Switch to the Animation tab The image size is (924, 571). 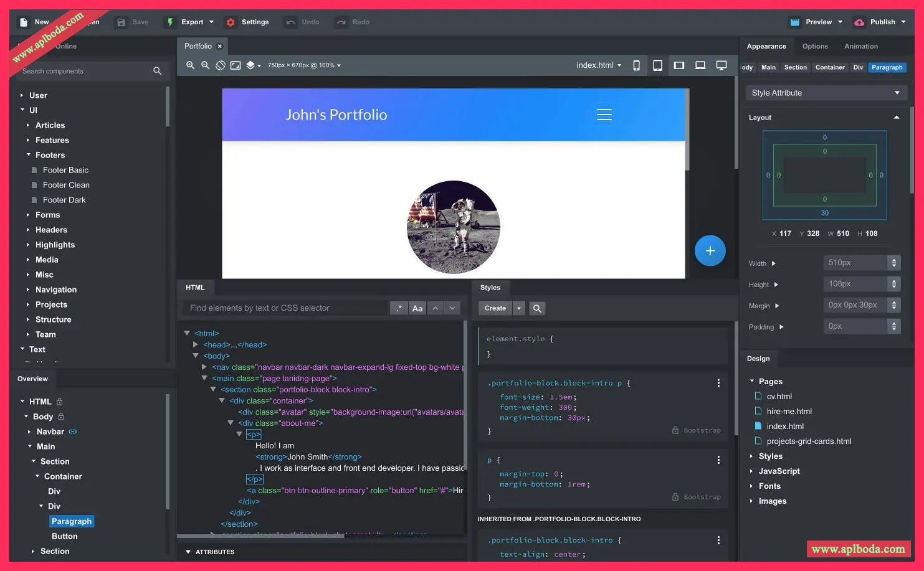point(860,46)
